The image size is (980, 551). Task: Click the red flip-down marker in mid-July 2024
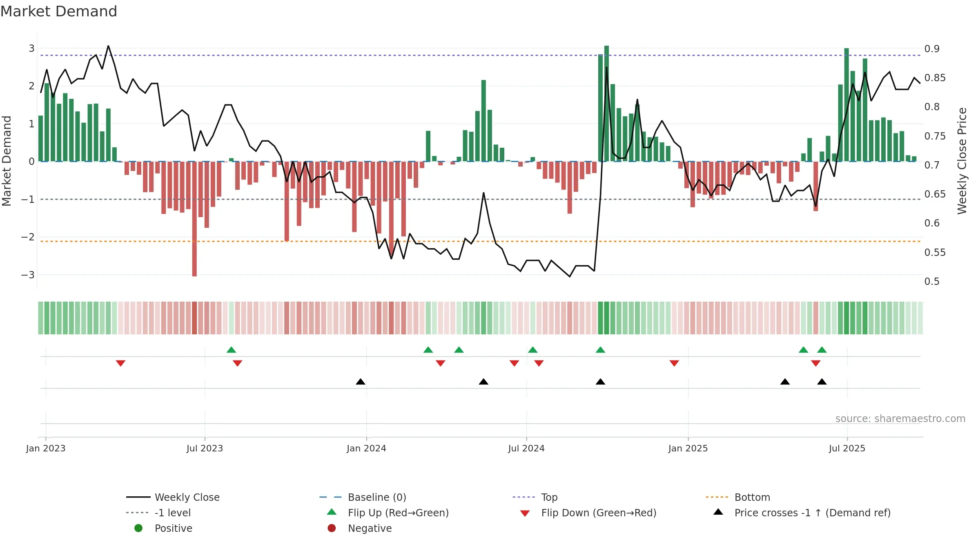point(539,363)
